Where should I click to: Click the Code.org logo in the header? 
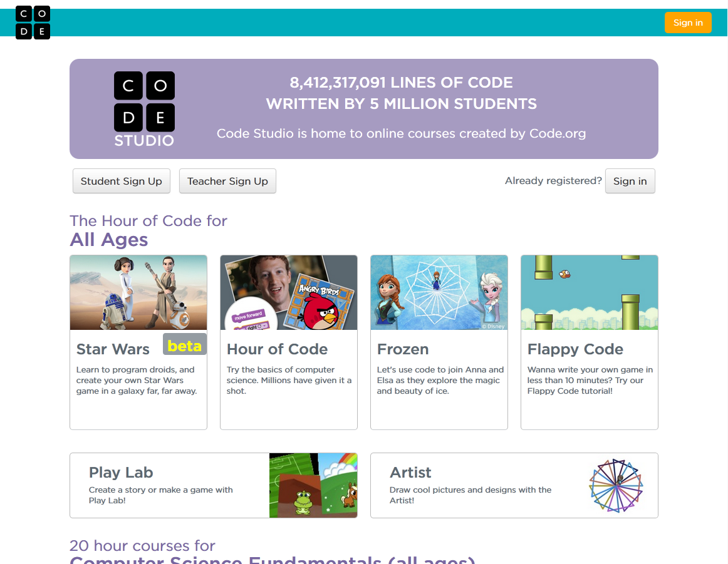click(33, 23)
